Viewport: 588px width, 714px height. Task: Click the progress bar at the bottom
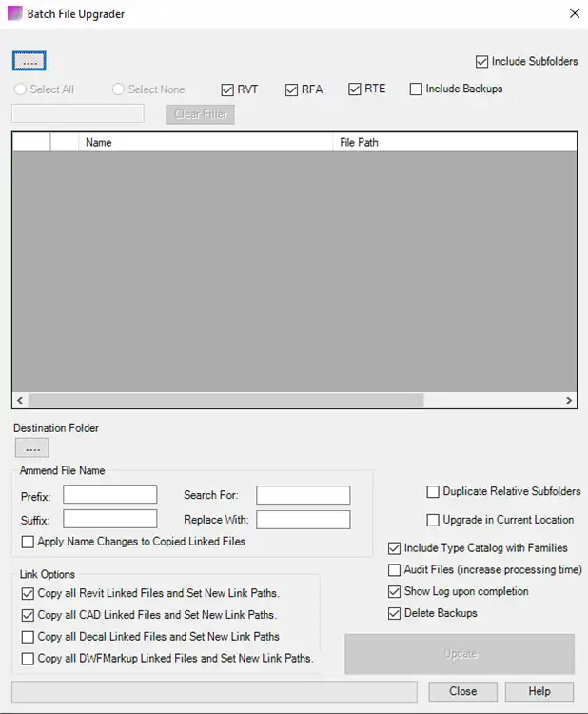pyautogui.click(x=214, y=692)
